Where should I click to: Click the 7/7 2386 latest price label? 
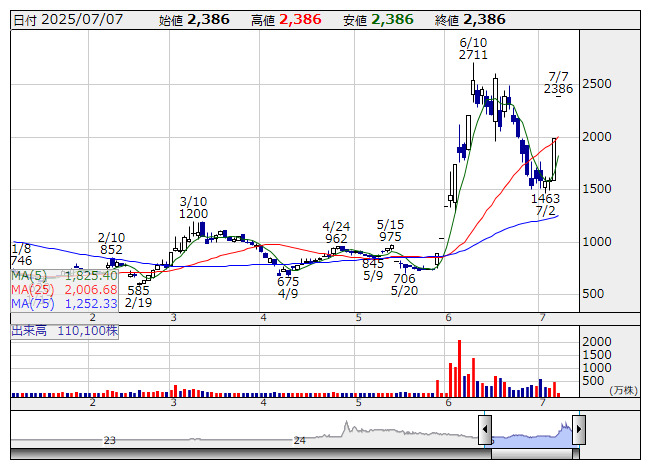558,83
